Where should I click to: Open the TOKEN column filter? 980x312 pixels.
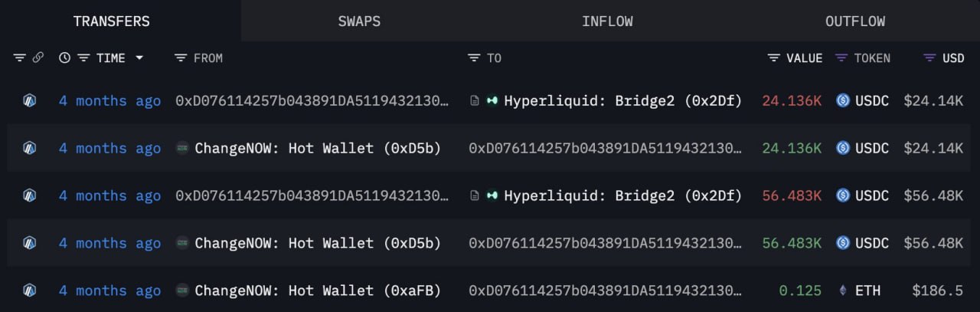click(841, 58)
